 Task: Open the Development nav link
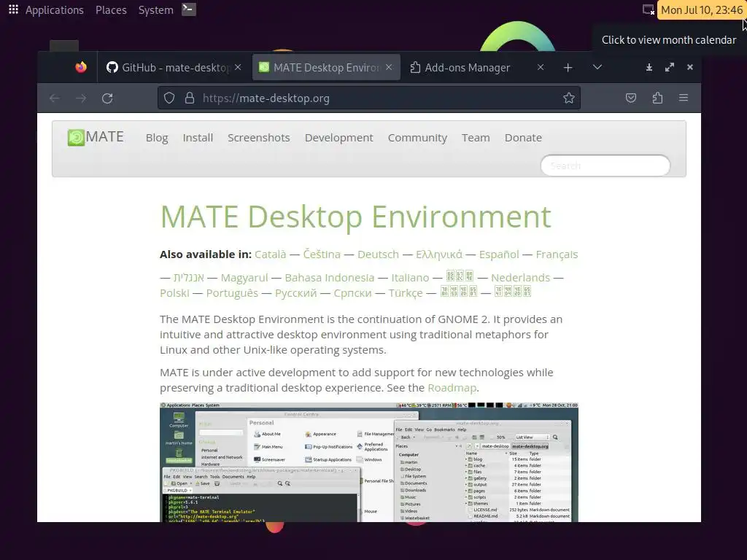tap(338, 138)
